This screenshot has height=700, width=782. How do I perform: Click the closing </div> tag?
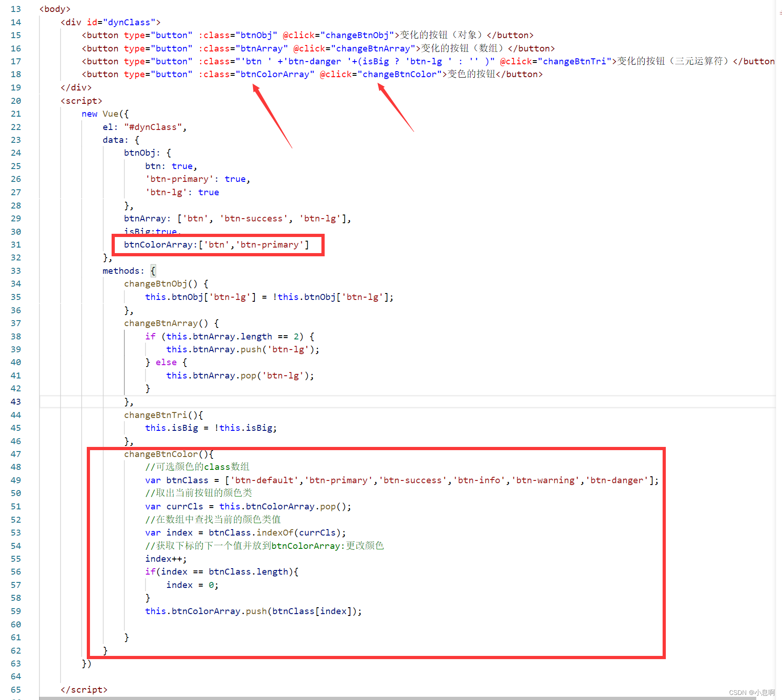(76, 87)
